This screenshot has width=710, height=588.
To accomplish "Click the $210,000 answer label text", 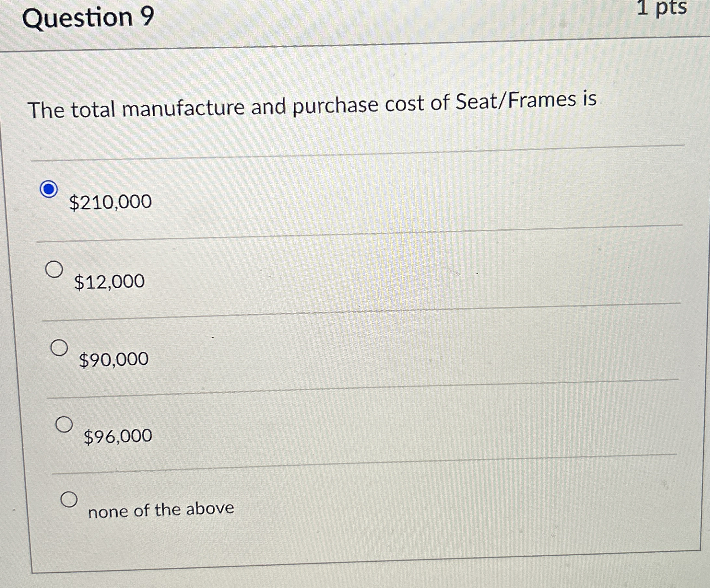I will tap(110, 202).
